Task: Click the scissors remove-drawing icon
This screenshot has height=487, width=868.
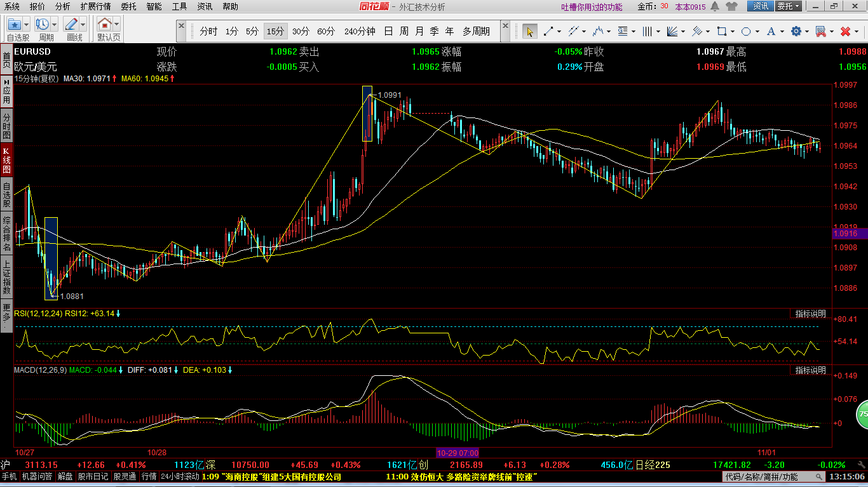Action: [x=821, y=31]
